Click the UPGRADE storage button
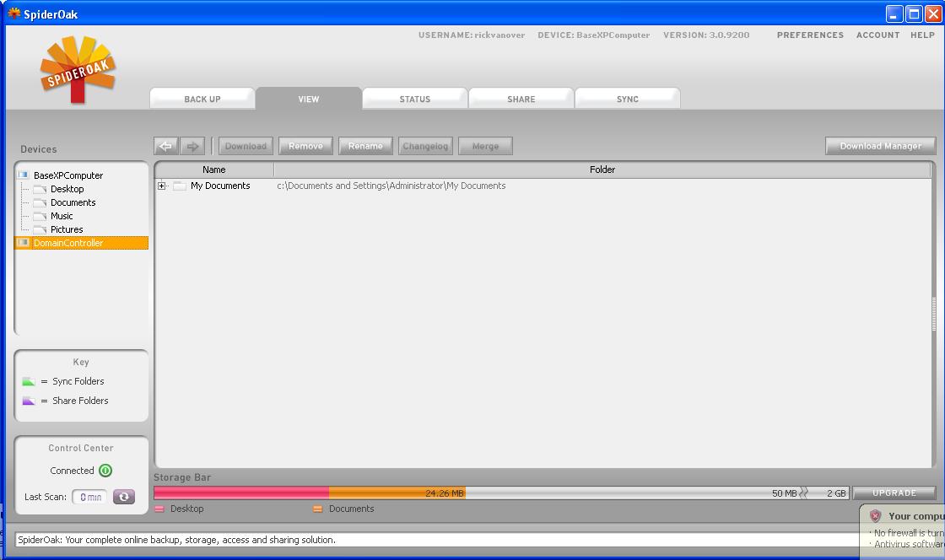 (894, 493)
